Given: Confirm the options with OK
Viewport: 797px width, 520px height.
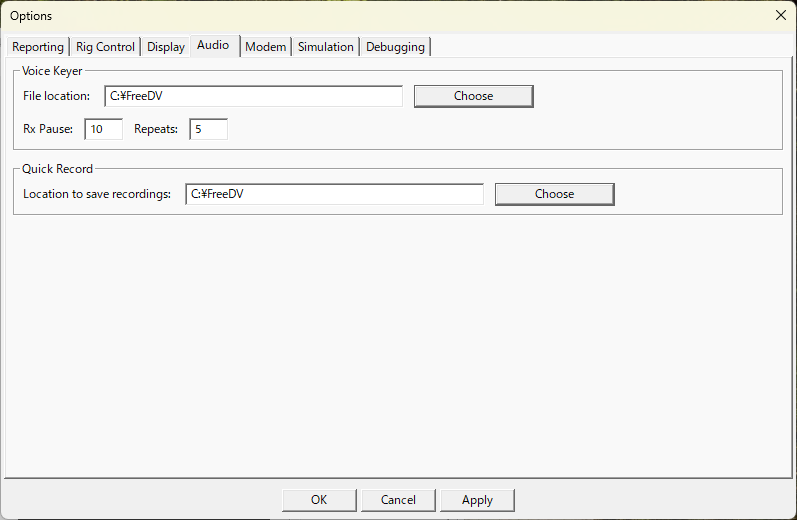Looking at the screenshot, I should click(x=319, y=500).
